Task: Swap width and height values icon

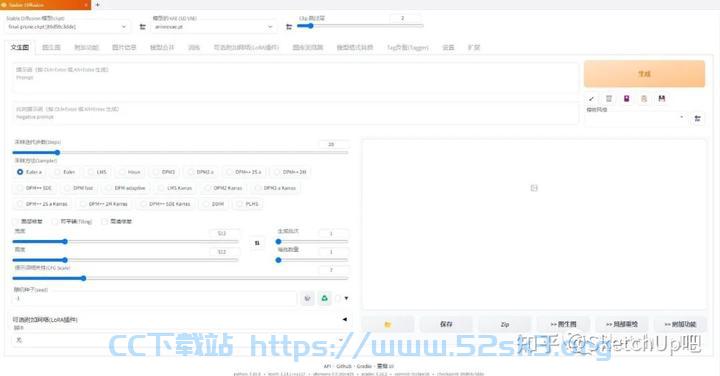Action: point(257,243)
